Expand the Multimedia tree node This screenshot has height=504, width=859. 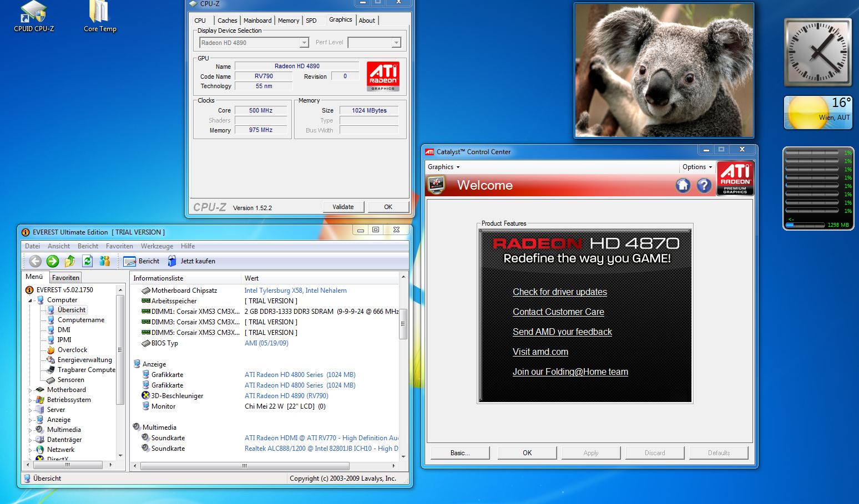point(30,430)
